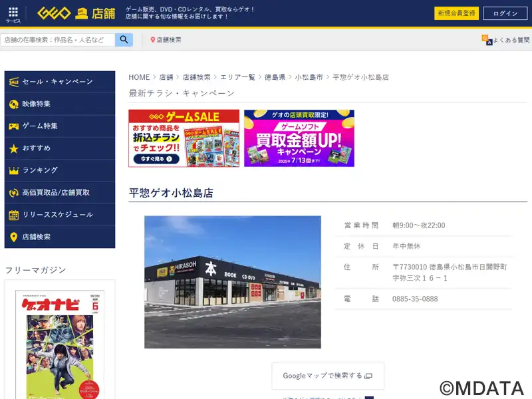Click the 小松島市 breadcrumb link
The image size is (532, 399).
click(x=309, y=77)
